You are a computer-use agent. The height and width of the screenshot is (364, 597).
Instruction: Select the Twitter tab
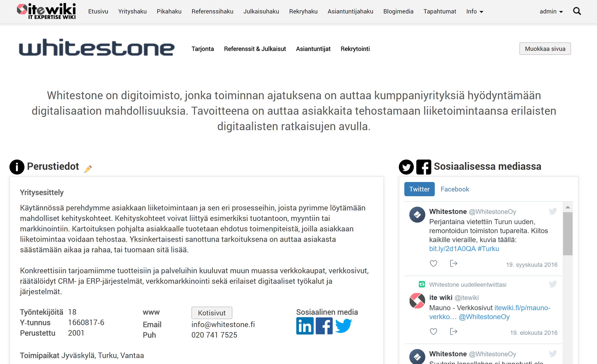click(x=419, y=189)
